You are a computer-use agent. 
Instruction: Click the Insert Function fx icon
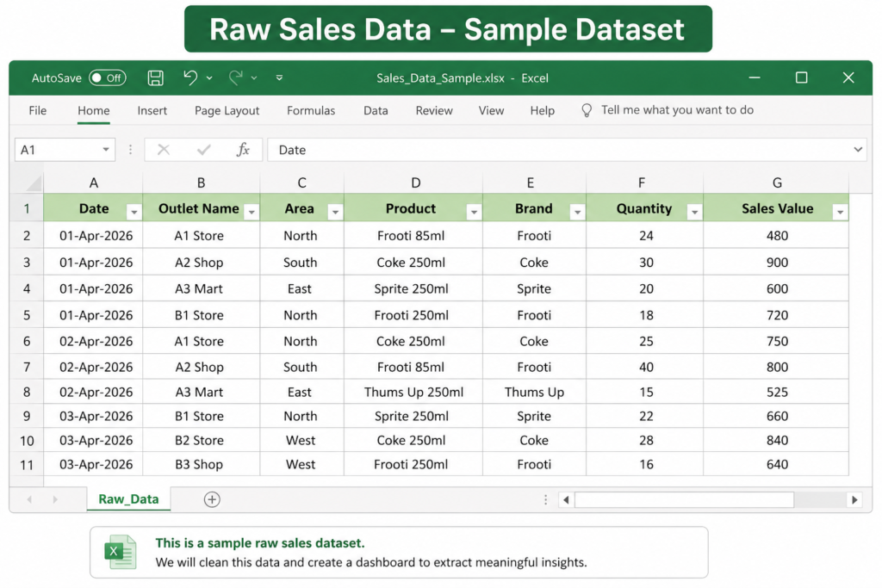243,150
